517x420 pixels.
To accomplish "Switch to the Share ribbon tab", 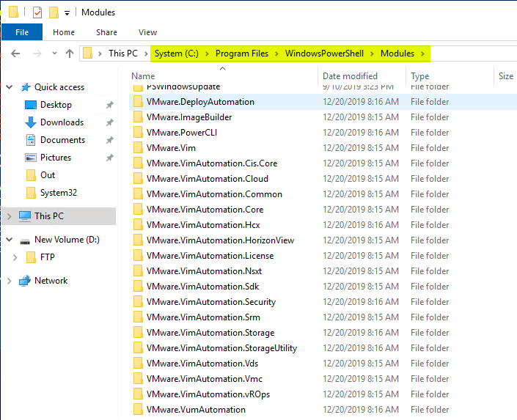I will (106, 32).
